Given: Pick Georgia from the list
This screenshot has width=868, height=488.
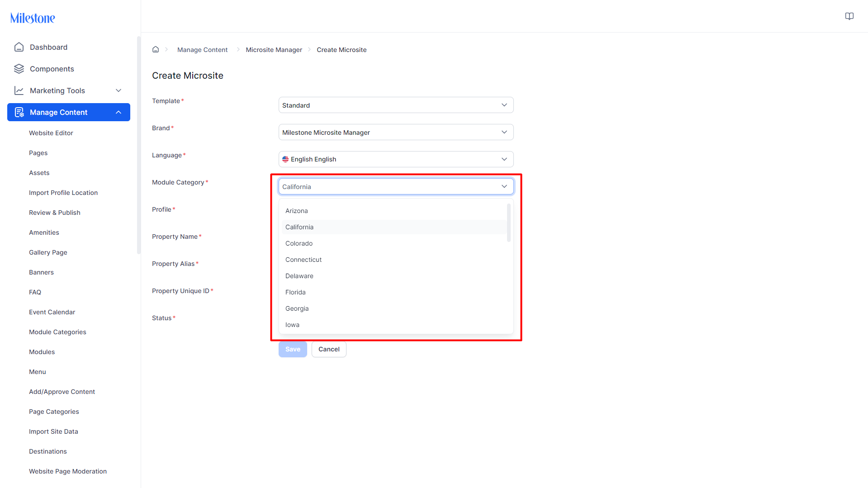Looking at the screenshot, I should 394,308.
